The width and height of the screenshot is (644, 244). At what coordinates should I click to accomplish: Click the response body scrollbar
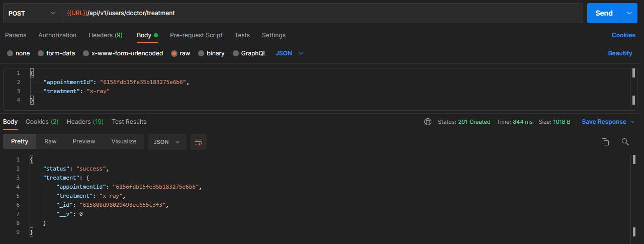(x=633, y=196)
